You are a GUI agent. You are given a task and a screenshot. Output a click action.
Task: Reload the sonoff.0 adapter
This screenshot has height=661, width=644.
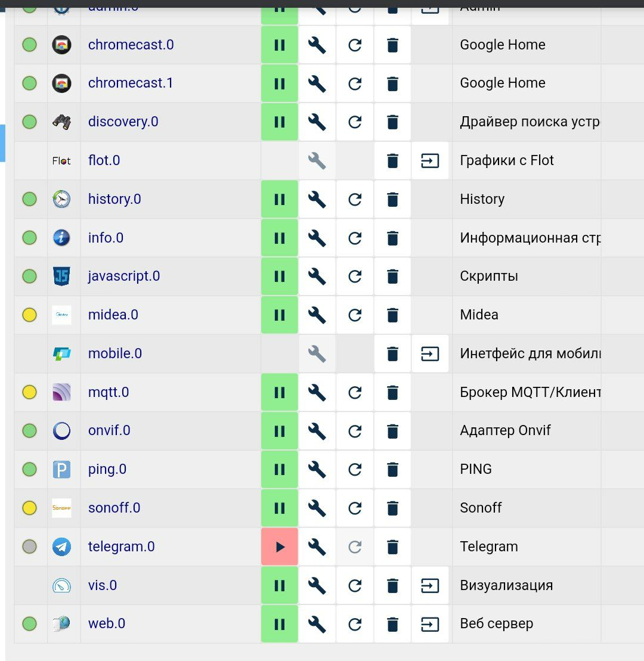tap(355, 508)
